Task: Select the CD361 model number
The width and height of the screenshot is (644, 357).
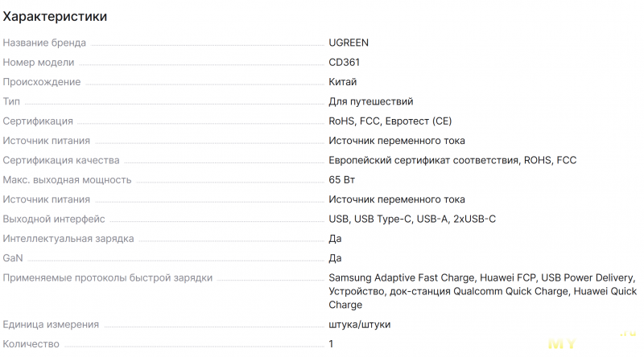Action: pyautogui.click(x=345, y=62)
